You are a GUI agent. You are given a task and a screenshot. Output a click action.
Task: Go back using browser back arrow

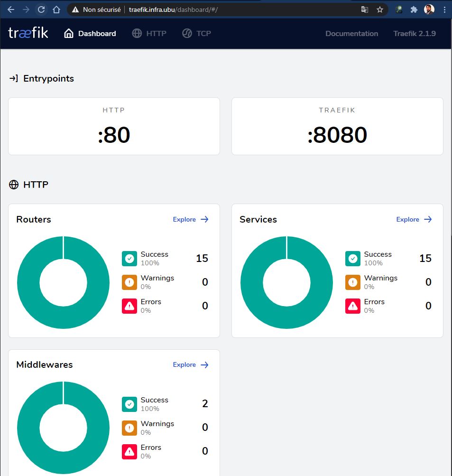11,9
